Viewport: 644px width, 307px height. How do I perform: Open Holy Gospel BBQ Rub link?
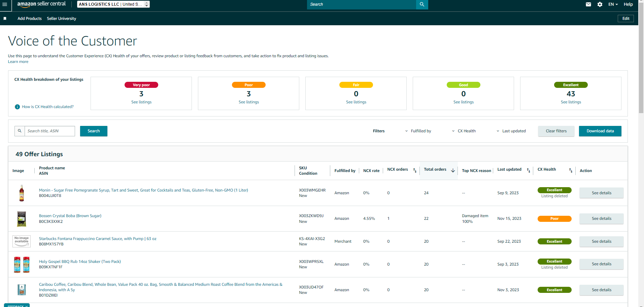point(80,262)
